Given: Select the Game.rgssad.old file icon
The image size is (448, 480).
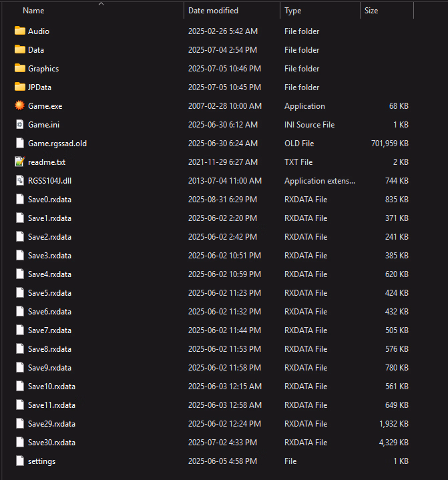Looking at the screenshot, I should point(19,144).
